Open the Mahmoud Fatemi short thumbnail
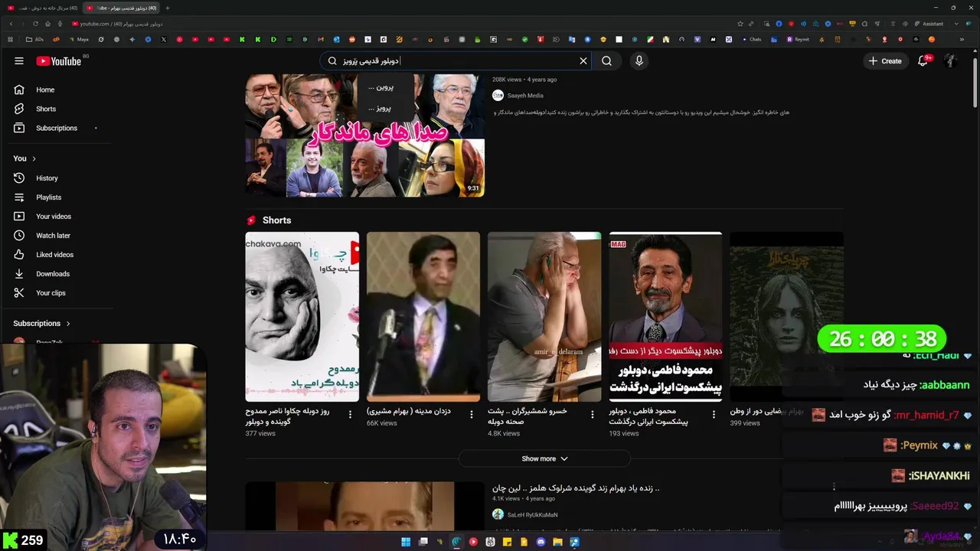 665,317
